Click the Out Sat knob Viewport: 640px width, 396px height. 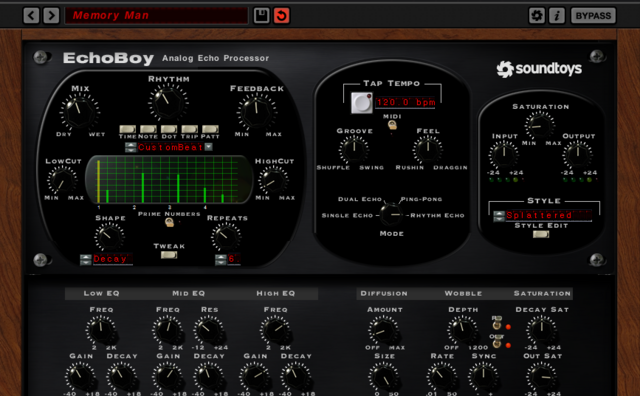(x=541, y=376)
